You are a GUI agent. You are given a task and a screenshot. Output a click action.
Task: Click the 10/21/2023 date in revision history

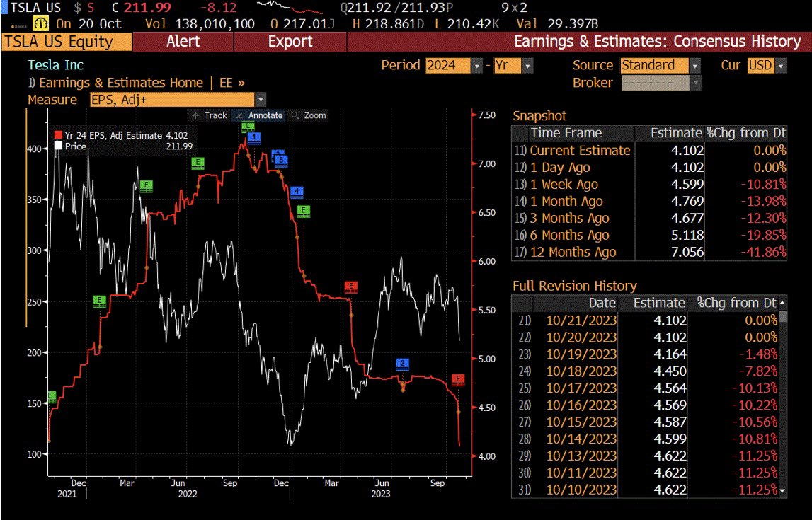click(x=581, y=320)
